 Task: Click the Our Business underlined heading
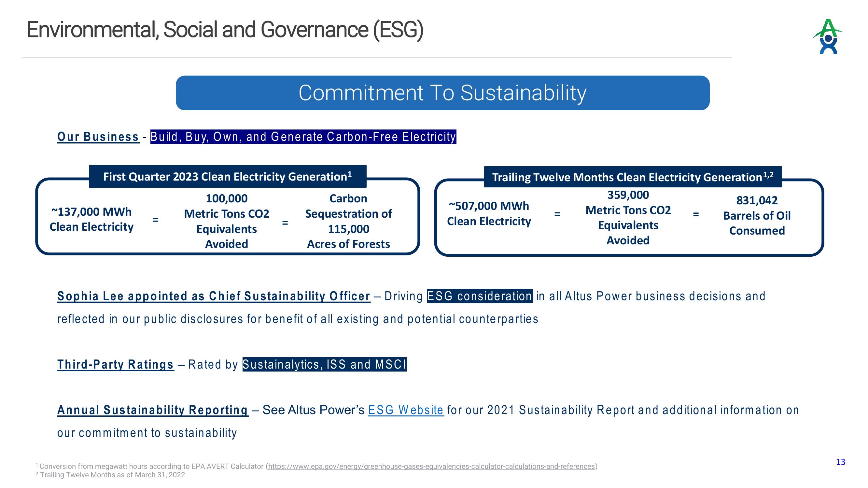click(98, 137)
